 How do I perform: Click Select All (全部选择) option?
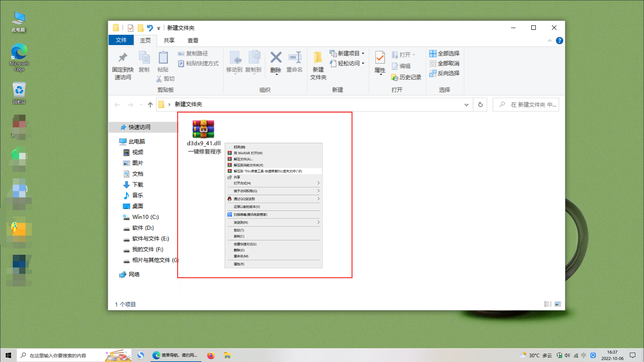click(444, 53)
